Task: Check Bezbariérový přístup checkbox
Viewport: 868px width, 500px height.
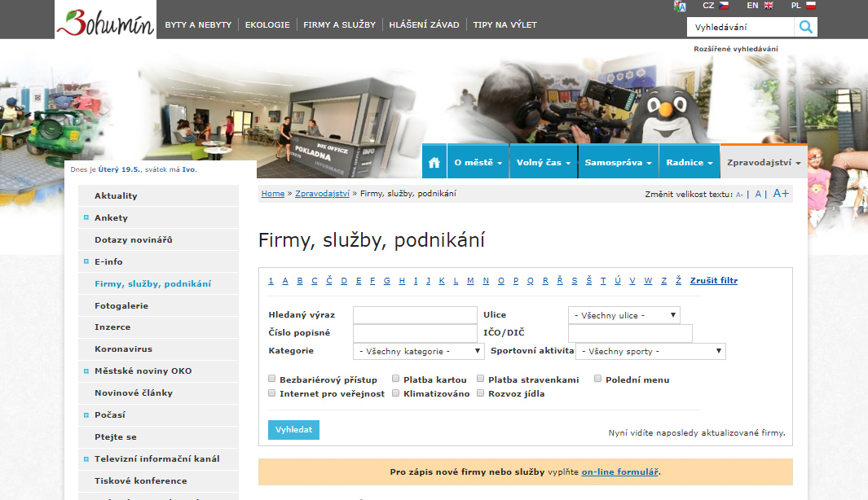Action: click(271, 379)
